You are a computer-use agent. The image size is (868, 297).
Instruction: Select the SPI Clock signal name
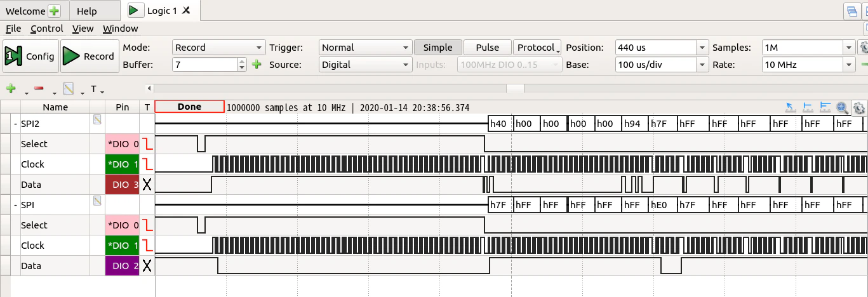pyautogui.click(x=32, y=246)
